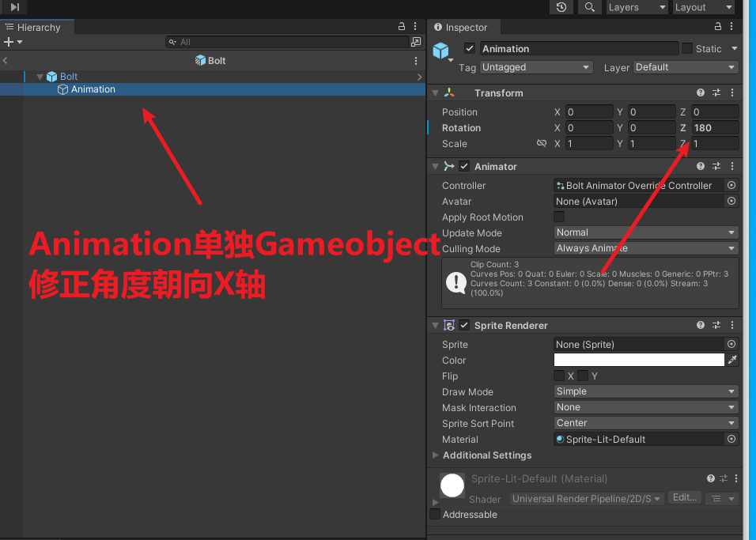Open the Sprite object picker circle

731,344
